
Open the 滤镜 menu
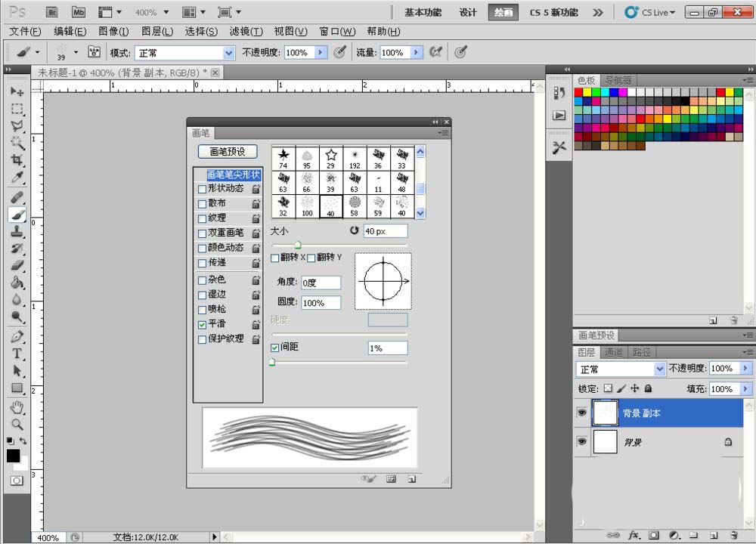click(x=246, y=32)
